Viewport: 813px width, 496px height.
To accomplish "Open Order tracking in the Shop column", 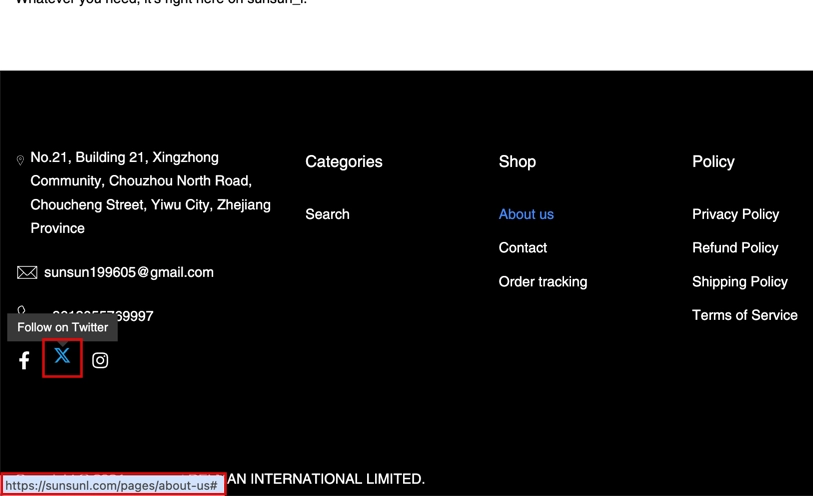I will point(542,282).
